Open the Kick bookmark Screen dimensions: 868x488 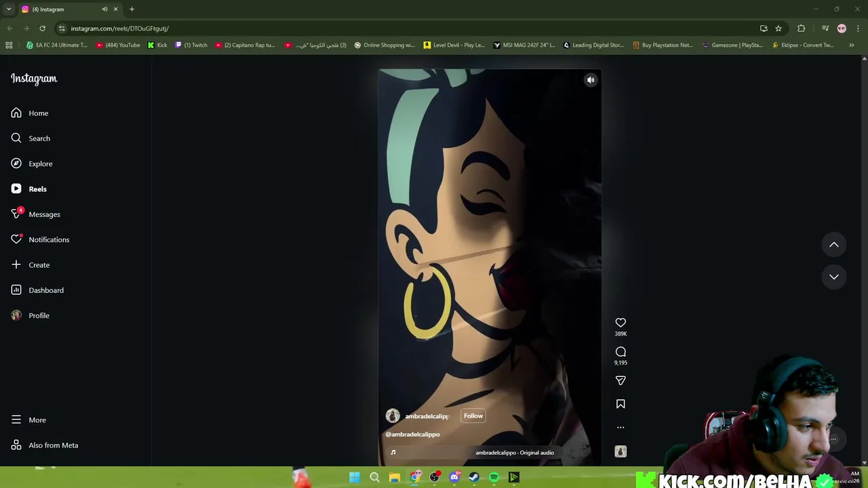click(x=157, y=45)
